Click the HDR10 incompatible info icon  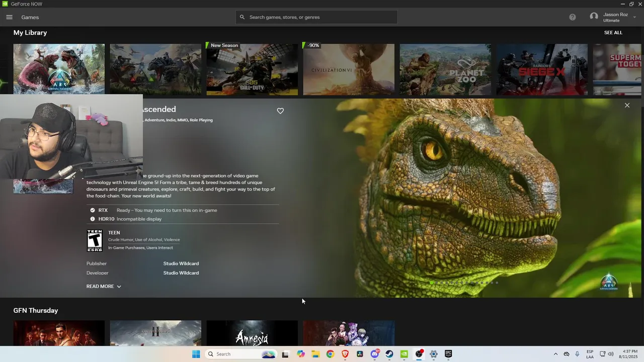pos(93,219)
